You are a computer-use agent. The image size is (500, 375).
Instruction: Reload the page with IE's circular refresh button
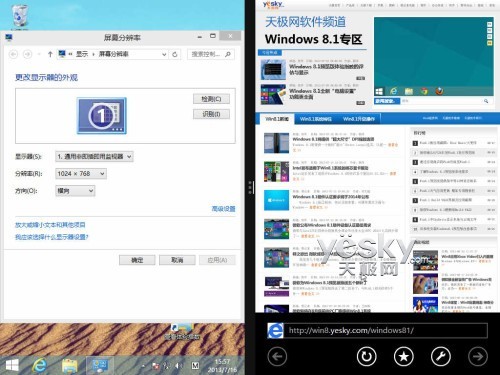coord(367,357)
